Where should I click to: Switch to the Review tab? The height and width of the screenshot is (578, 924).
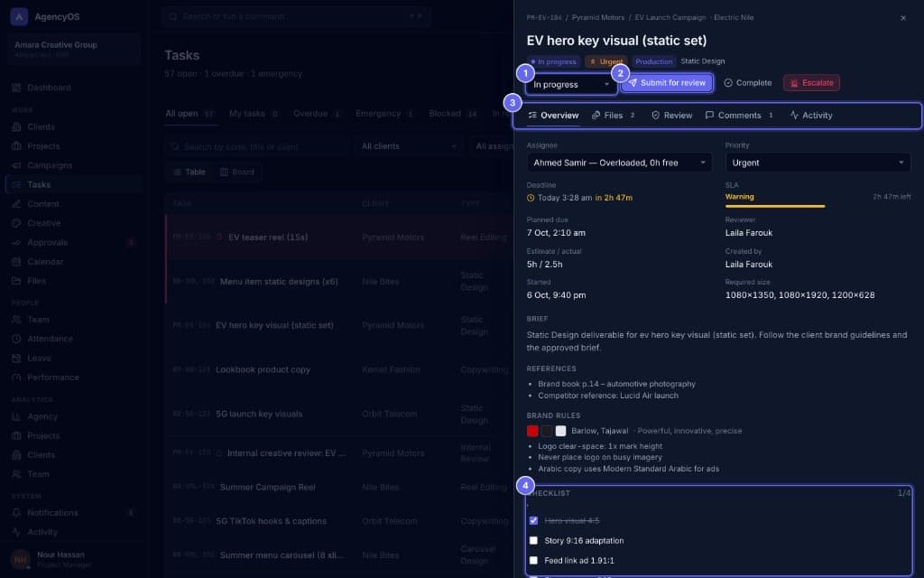tap(671, 116)
